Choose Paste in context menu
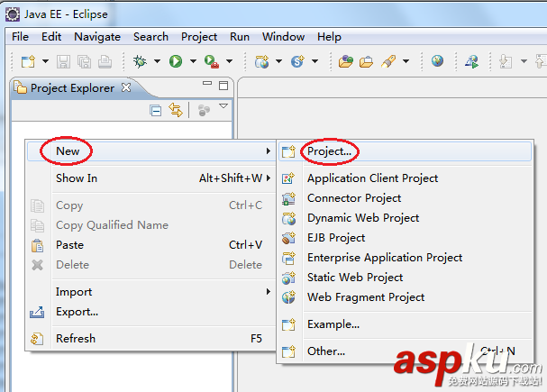 [x=151, y=245]
